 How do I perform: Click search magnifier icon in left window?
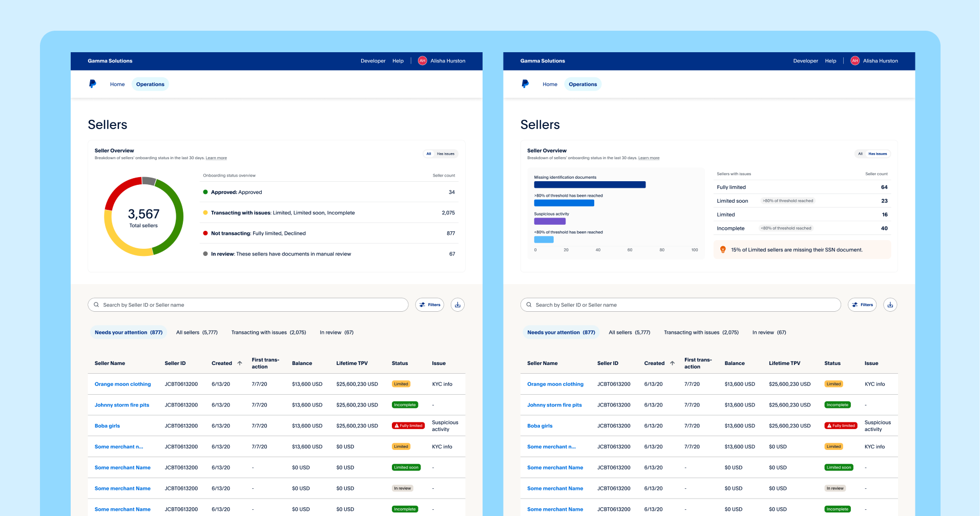(96, 305)
